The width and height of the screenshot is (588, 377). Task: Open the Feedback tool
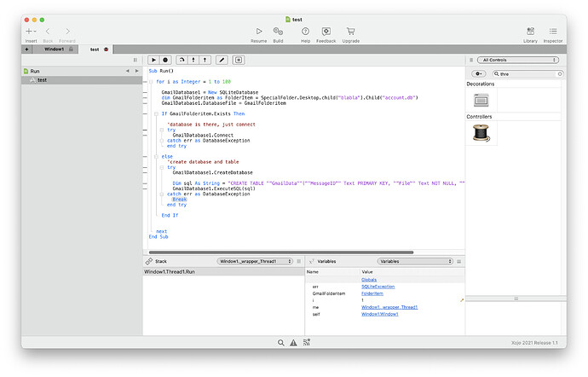pyautogui.click(x=326, y=32)
